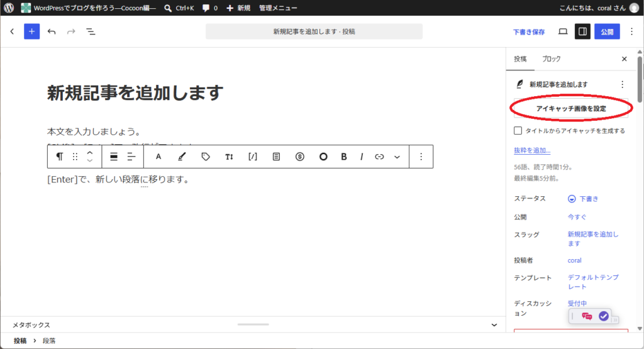This screenshot has width=644, height=349.
Task: Toggle bold formatting
Action: point(344,157)
